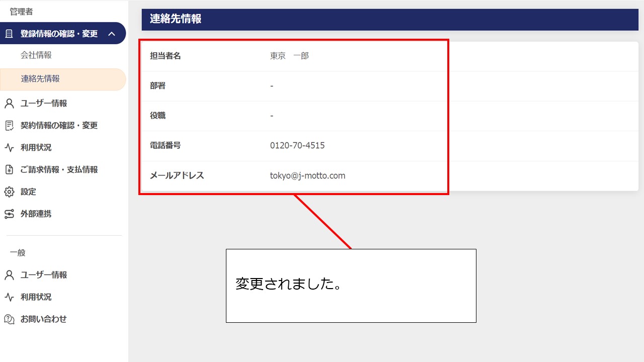Click the person icon under the 一般 section

[x=9, y=275]
